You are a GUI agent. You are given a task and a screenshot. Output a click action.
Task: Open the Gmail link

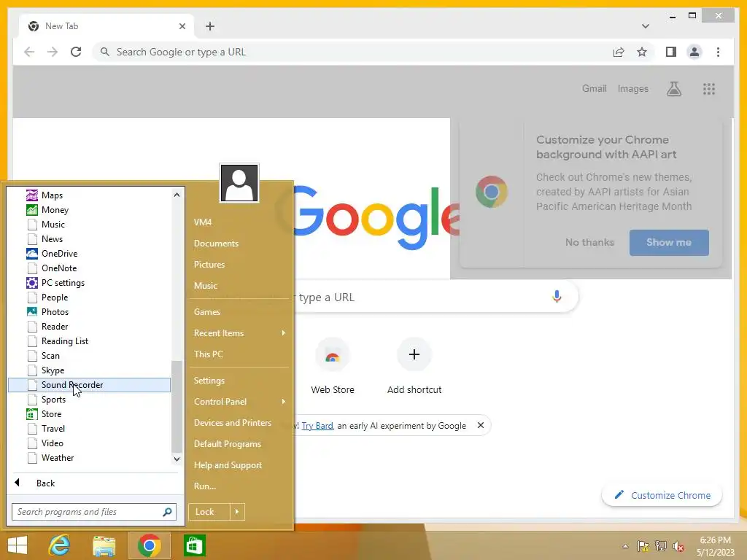[594, 88]
